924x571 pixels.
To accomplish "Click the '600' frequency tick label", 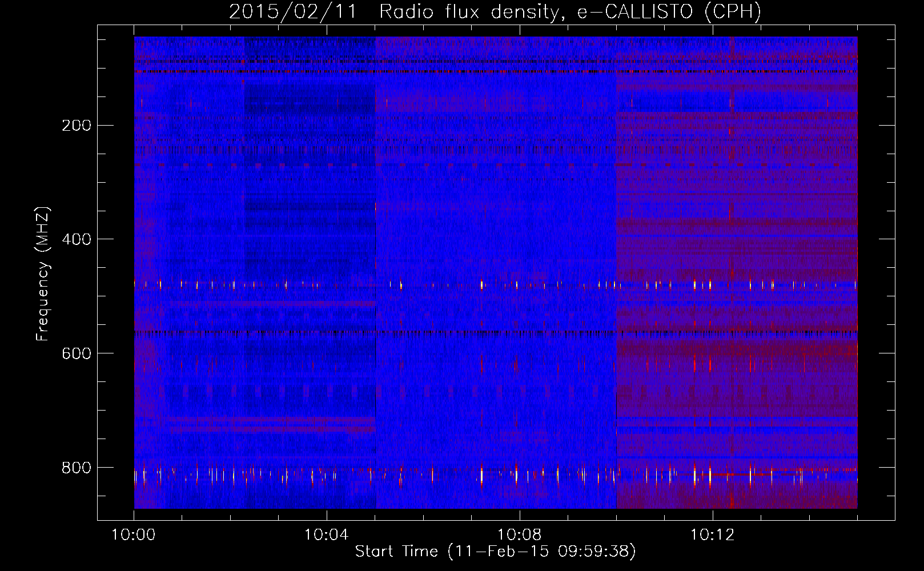I will (x=77, y=353).
